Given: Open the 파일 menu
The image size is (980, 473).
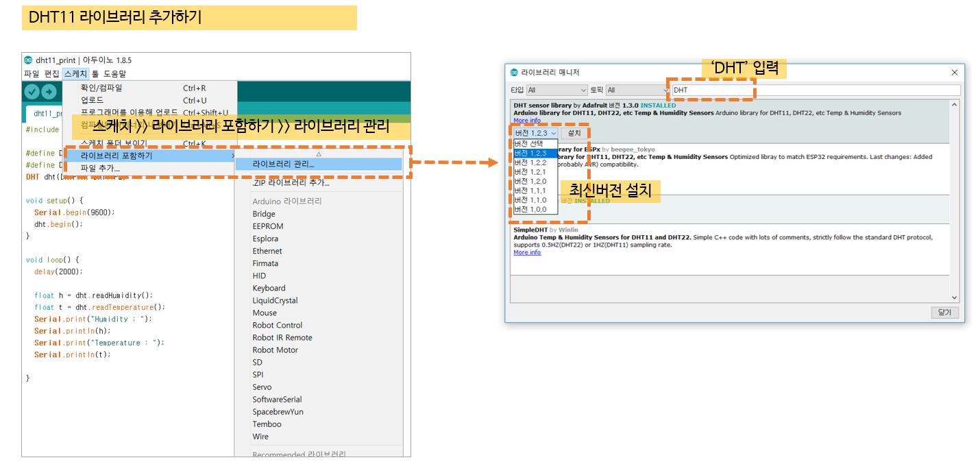Looking at the screenshot, I should tap(32, 73).
